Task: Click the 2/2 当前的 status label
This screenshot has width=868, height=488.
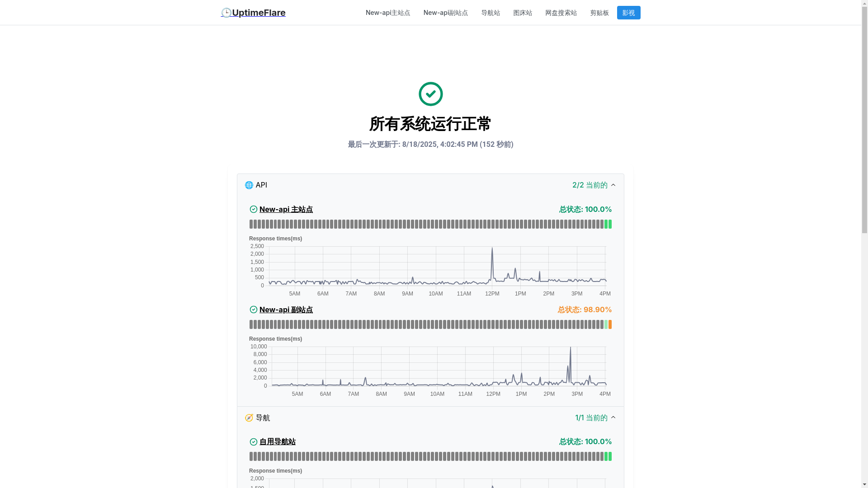Action: tap(590, 185)
